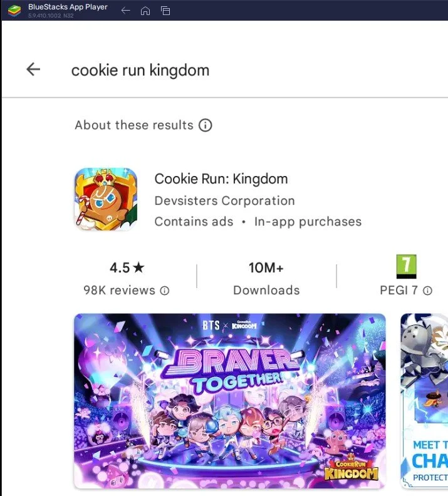Go to BlueStacks home screen icon

click(145, 11)
